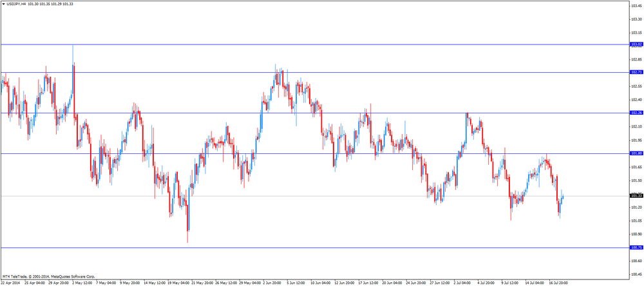Select the 102.26 horizontal line price tag
This screenshot has height=286, width=644.
(636, 113)
